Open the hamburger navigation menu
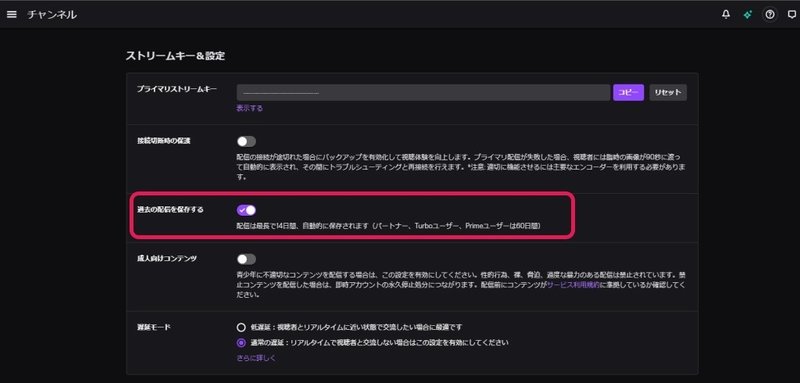The height and width of the screenshot is (383, 800). pos(11,15)
